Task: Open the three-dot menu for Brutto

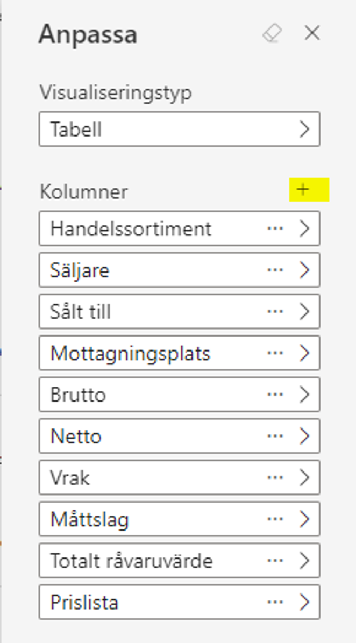Action: click(275, 394)
